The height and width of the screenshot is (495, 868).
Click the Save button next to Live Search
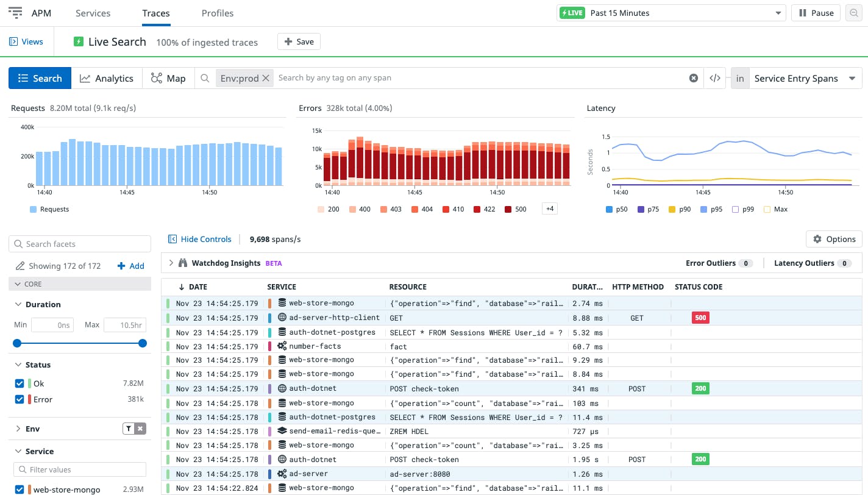pyautogui.click(x=299, y=41)
